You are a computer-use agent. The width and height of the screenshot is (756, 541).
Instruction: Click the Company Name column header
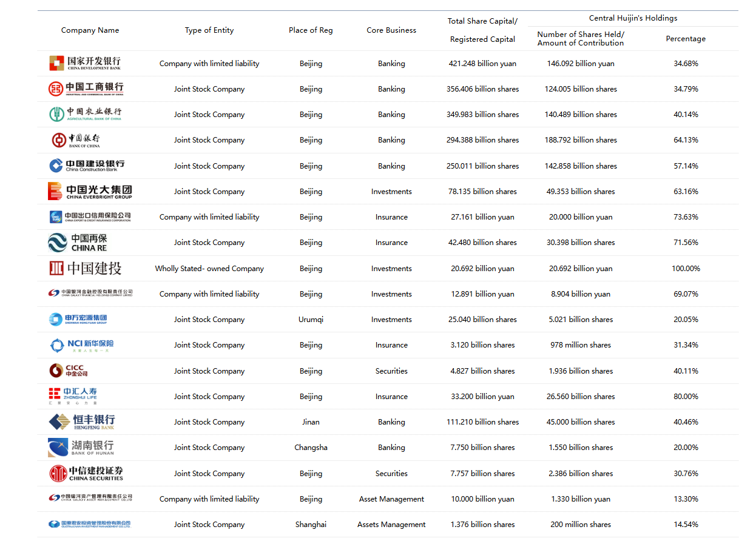[90, 30]
